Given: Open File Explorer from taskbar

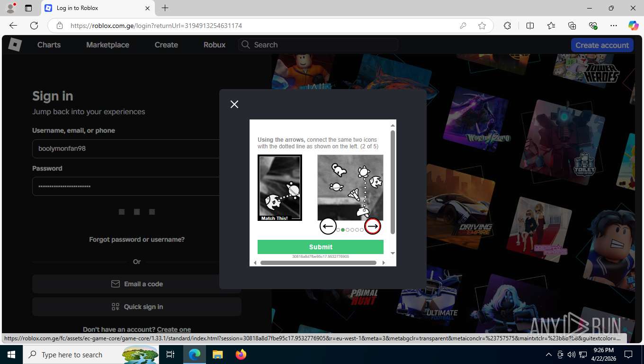Looking at the screenshot, I should click(x=217, y=355).
